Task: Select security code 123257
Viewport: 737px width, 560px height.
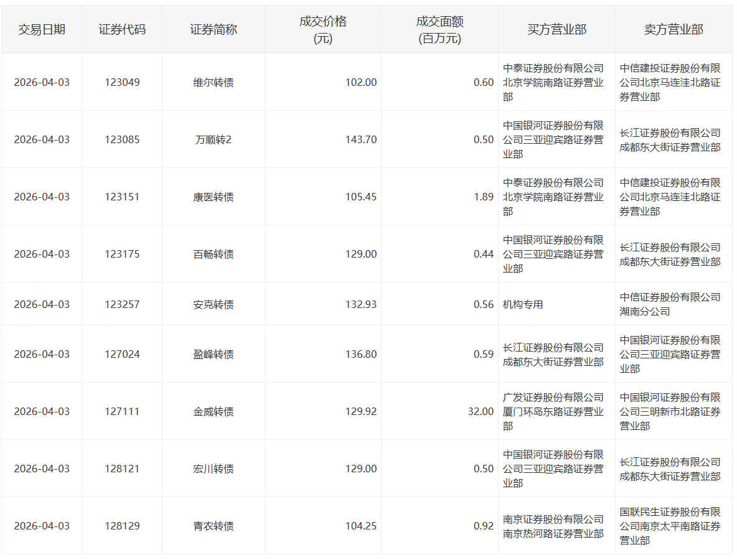Action: tap(122, 304)
